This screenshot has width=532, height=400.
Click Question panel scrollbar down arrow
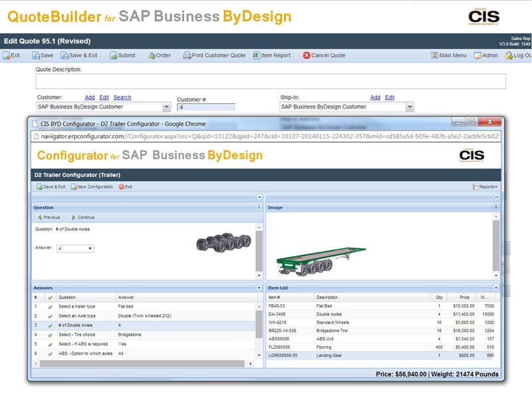[x=259, y=276]
